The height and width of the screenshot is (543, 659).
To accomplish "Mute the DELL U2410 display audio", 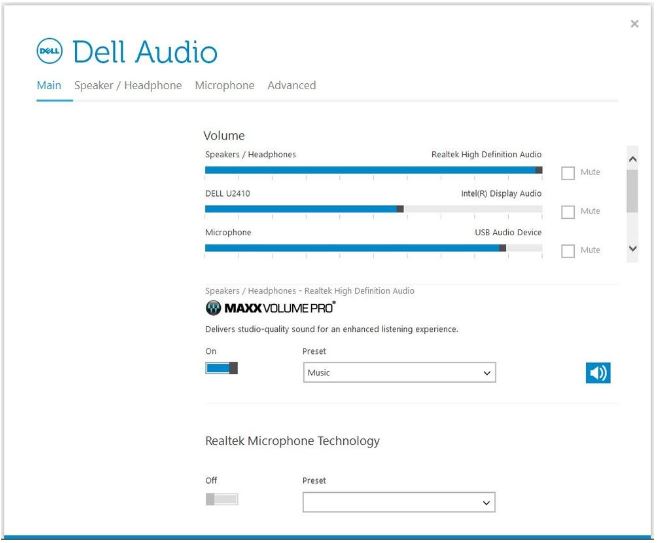I will (x=568, y=212).
